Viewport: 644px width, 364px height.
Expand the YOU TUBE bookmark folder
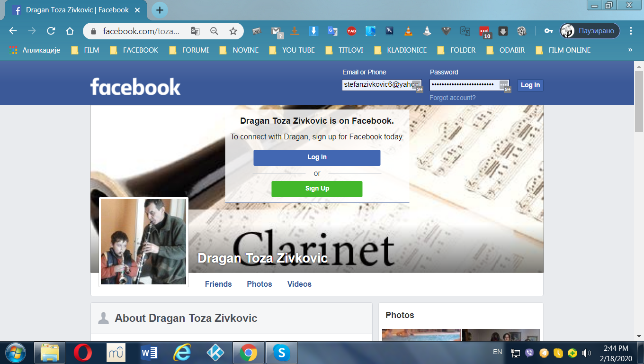click(292, 50)
